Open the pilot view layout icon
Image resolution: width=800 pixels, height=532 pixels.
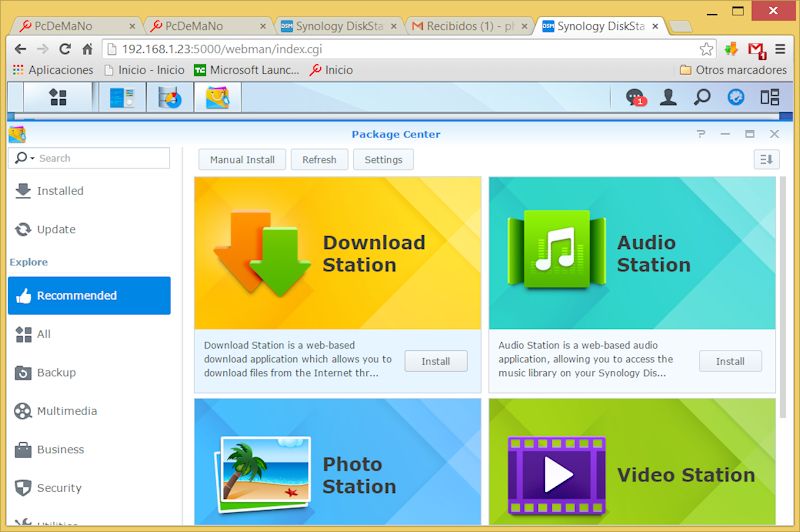[x=769, y=97]
